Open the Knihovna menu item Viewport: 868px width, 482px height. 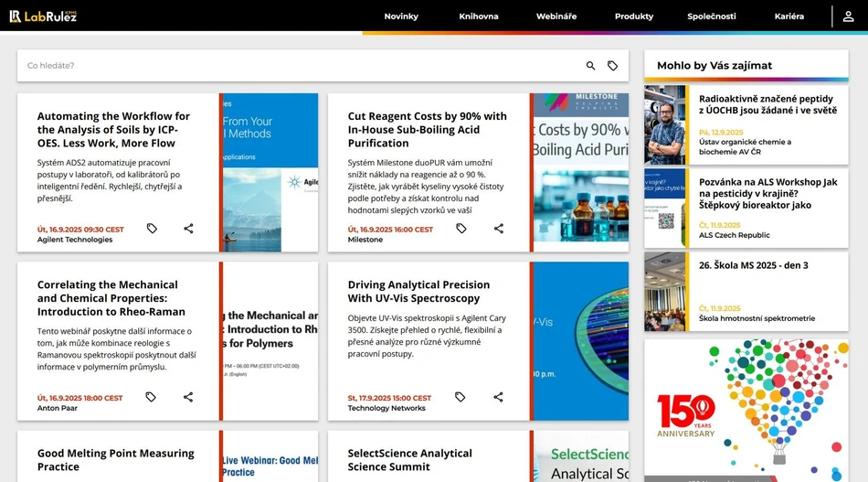click(479, 16)
